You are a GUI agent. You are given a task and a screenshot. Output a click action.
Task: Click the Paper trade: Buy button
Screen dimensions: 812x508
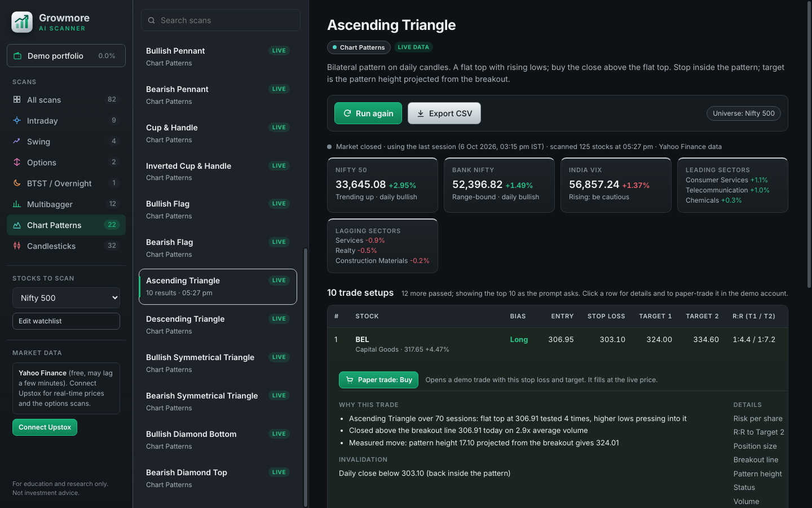(378, 380)
